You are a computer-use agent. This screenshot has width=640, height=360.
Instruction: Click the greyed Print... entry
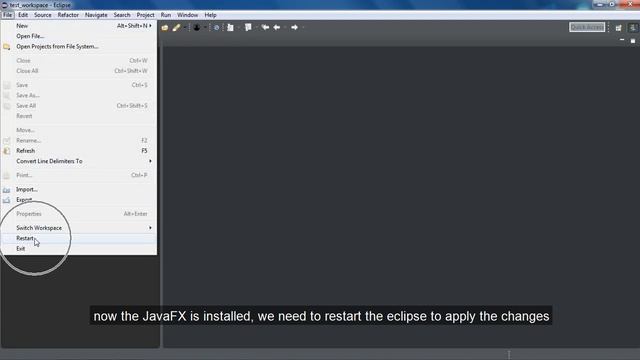tap(79, 175)
